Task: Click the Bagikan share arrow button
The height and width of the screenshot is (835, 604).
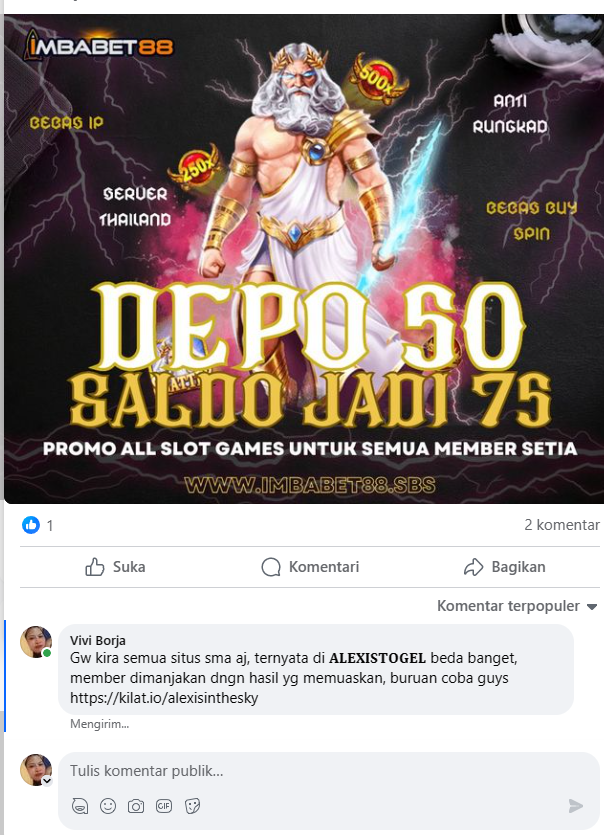Action: pos(504,567)
